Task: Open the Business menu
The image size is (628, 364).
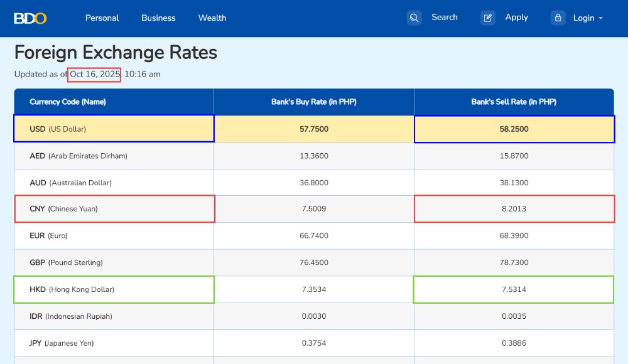Action: click(158, 18)
